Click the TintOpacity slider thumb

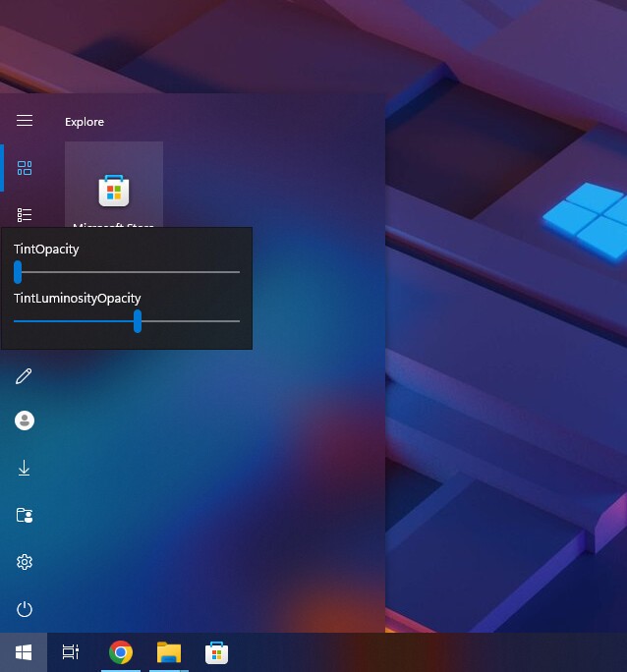[18, 272]
